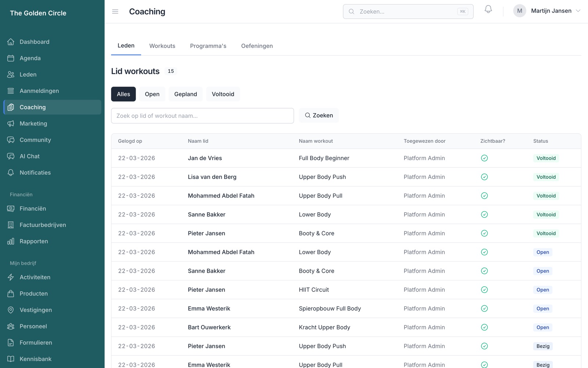Viewport: 588px width, 368px height.
Task: Filter workouts by Gepland
Action: (x=186, y=94)
